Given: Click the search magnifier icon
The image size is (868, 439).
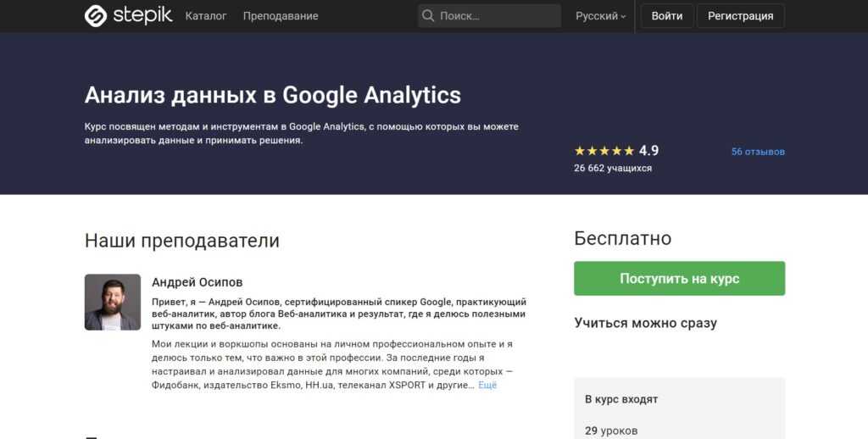Looking at the screenshot, I should tap(428, 16).
